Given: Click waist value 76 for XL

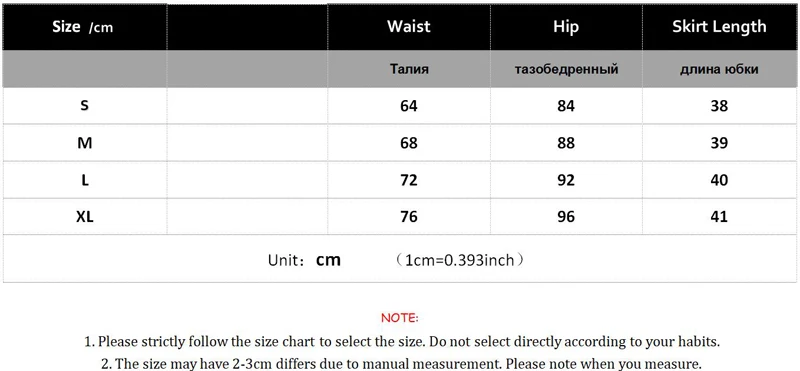Looking at the screenshot, I should point(409,217).
